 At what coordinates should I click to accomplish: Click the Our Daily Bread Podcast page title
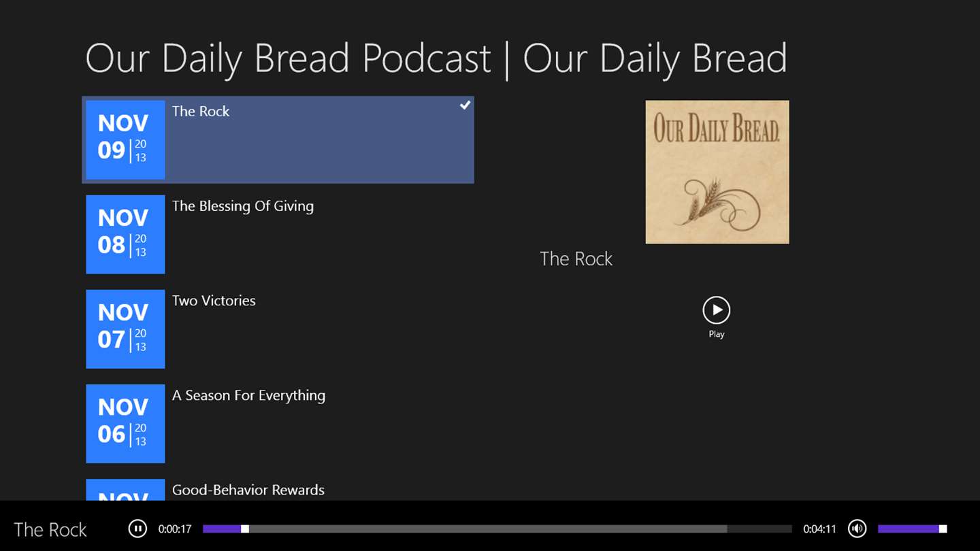436,59
